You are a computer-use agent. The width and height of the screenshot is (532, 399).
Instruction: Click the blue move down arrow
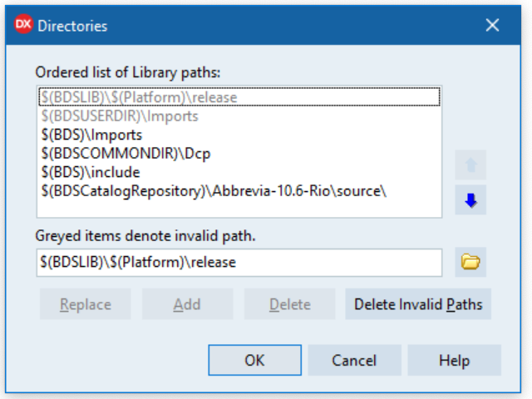pyautogui.click(x=470, y=200)
